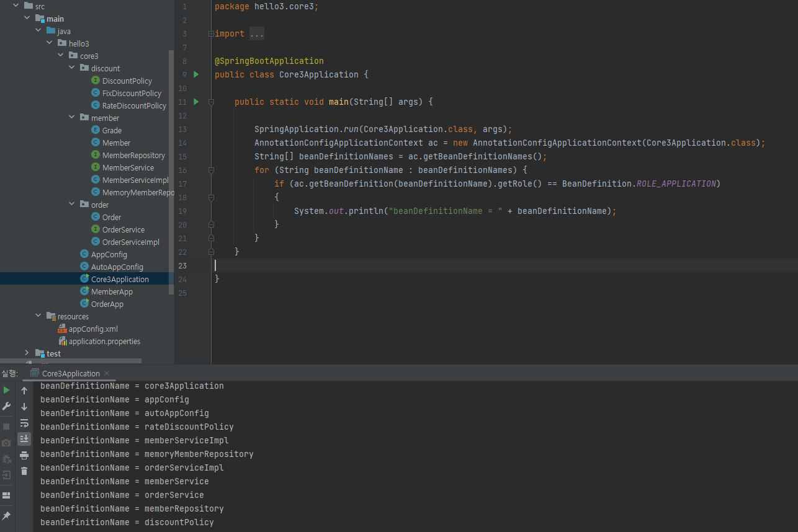The width and height of the screenshot is (798, 532).
Task: Click console line ending rateDiscountPolicy
Action: (137, 427)
